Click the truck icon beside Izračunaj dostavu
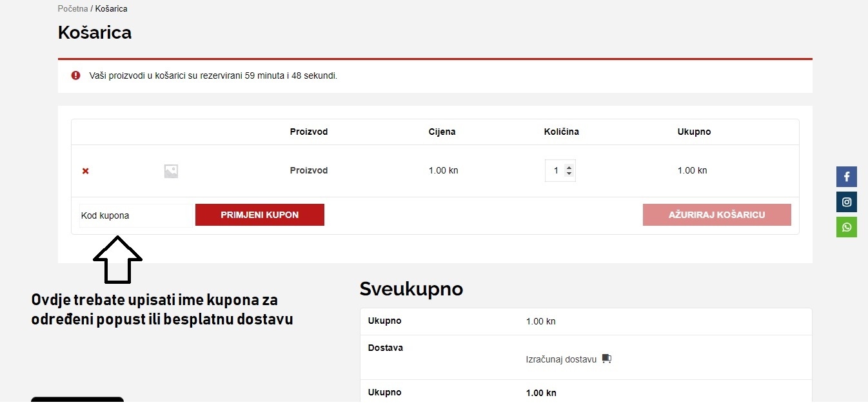Viewport: 868px width, 407px height. 606,359
